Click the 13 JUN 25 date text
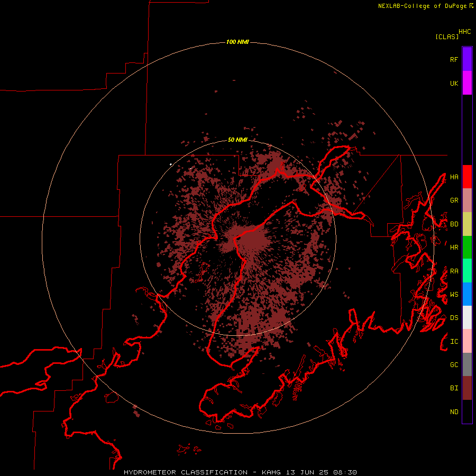The width and height of the screenshot is (476, 476). click(307, 472)
